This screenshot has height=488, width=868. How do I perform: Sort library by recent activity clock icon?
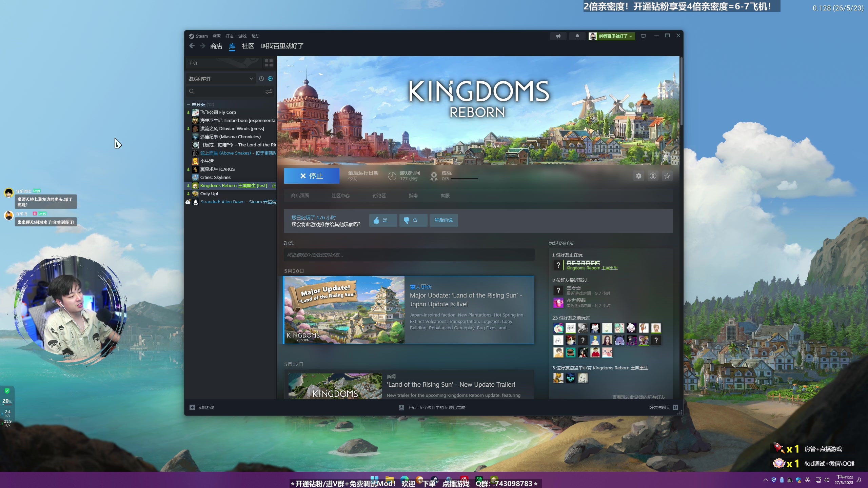click(261, 79)
